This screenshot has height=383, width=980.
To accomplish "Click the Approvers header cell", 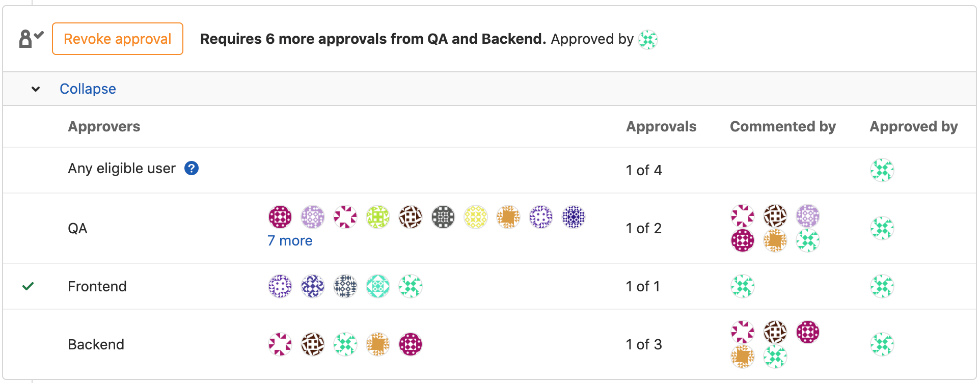I will click(104, 126).
